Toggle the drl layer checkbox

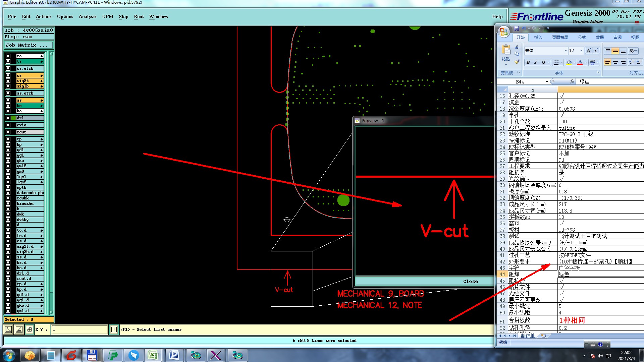coord(8,118)
